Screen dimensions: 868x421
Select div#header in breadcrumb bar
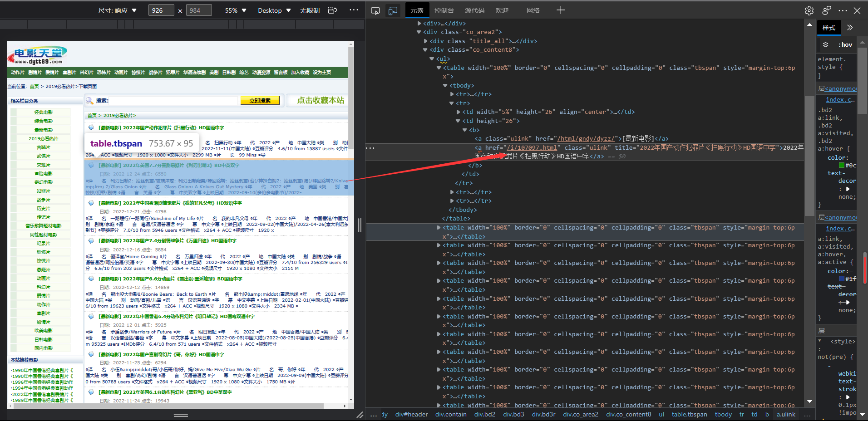pyautogui.click(x=411, y=415)
